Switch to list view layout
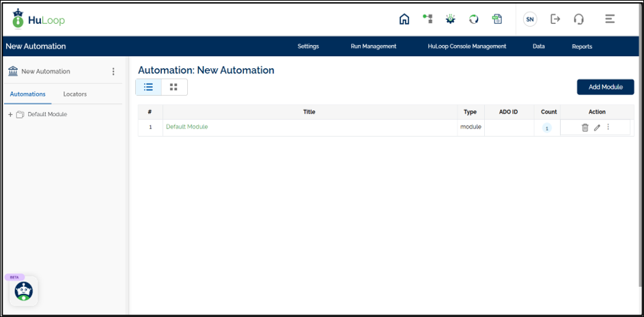Screen dimensions: 644x317 click(x=148, y=87)
